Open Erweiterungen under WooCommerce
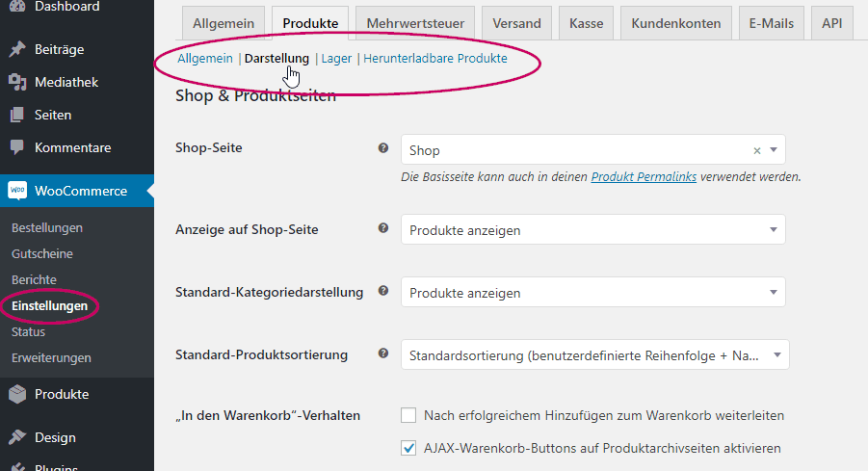Image resolution: width=868 pixels, height=471 pixels. pyautogui.click(x=51, y=357)
